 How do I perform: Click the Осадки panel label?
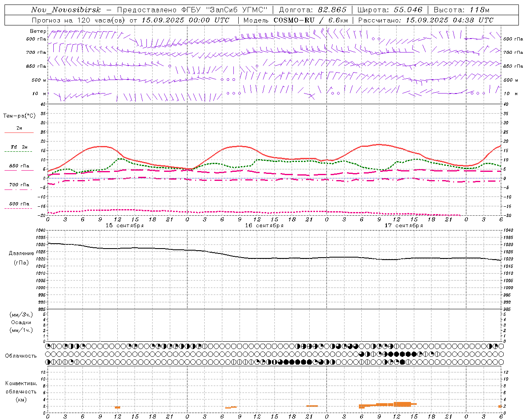21,322
